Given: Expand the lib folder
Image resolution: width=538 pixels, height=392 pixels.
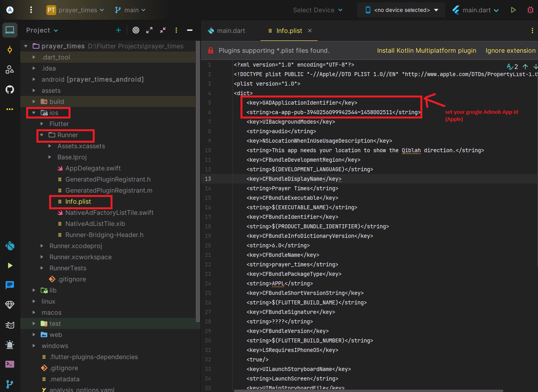Looking at the screenshot, I should (x=34, y=291).
